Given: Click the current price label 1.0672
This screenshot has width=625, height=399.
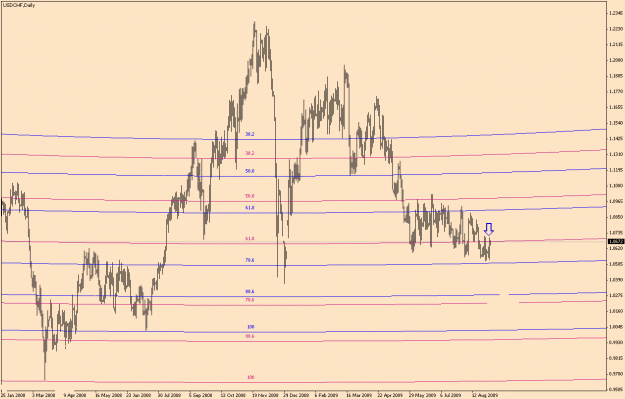Looking at the screenshot, I should 616,241.
